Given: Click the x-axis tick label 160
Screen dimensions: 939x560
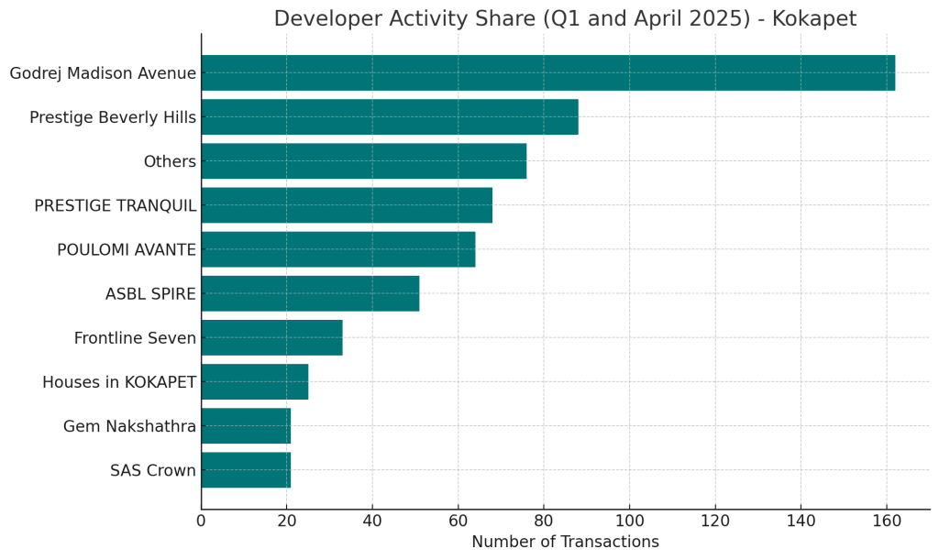Looking at the screenshot, I should tap(887, 522).
